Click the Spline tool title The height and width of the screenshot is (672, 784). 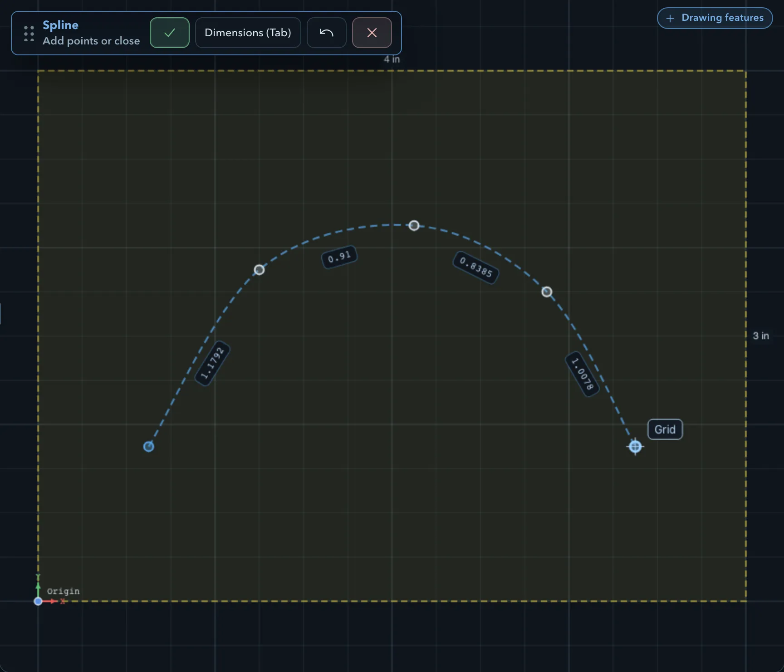tap(60, 25)
